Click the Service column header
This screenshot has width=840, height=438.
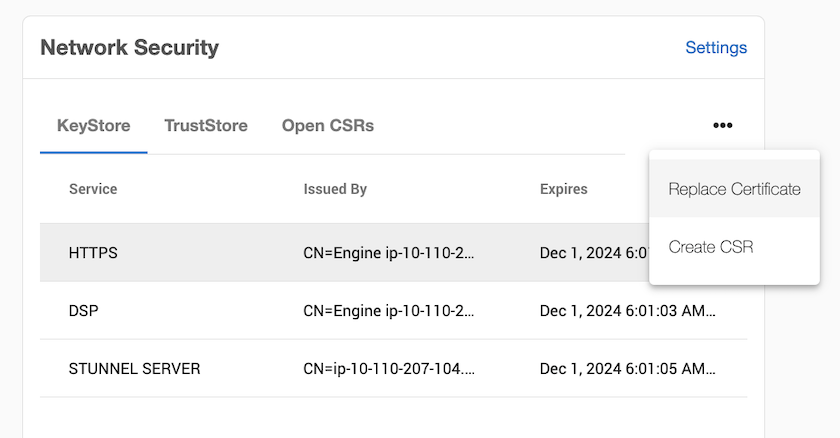coord(93,189)
